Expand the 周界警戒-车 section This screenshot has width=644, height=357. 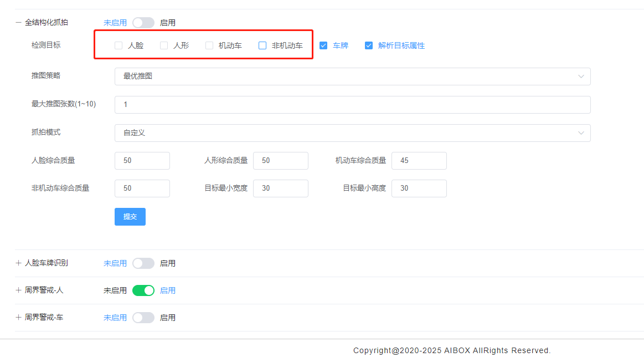[x=18, y=317]
